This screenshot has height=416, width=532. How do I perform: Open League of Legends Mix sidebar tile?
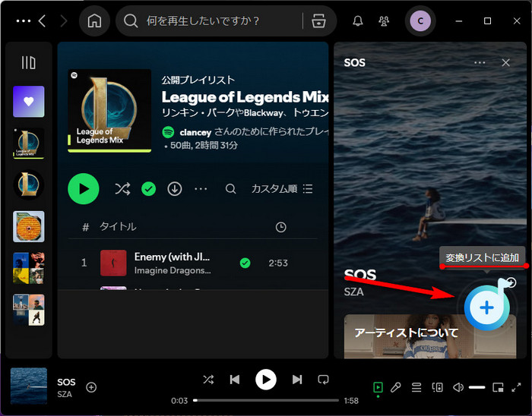coord(29,143)
